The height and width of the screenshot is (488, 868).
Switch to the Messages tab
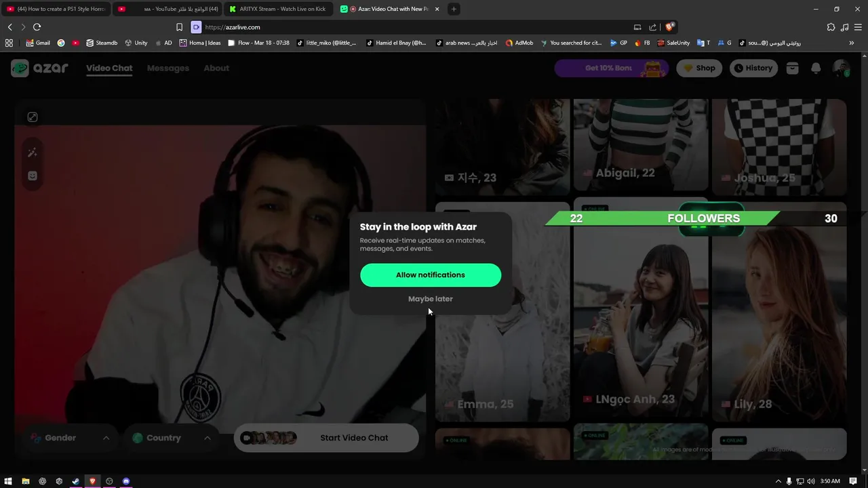tap(168, 68)
